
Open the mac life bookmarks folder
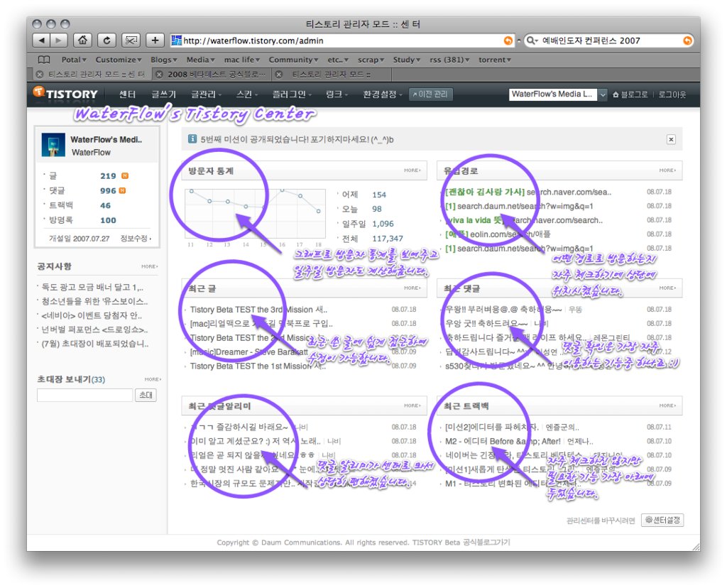[x=241, y=60]
